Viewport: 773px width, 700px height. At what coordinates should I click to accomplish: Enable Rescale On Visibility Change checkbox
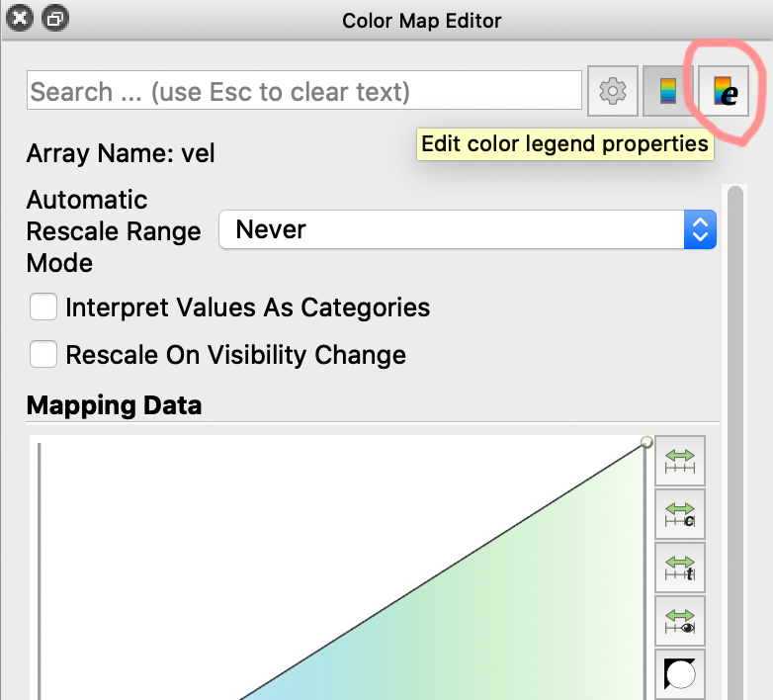click(x=43, y=354)
